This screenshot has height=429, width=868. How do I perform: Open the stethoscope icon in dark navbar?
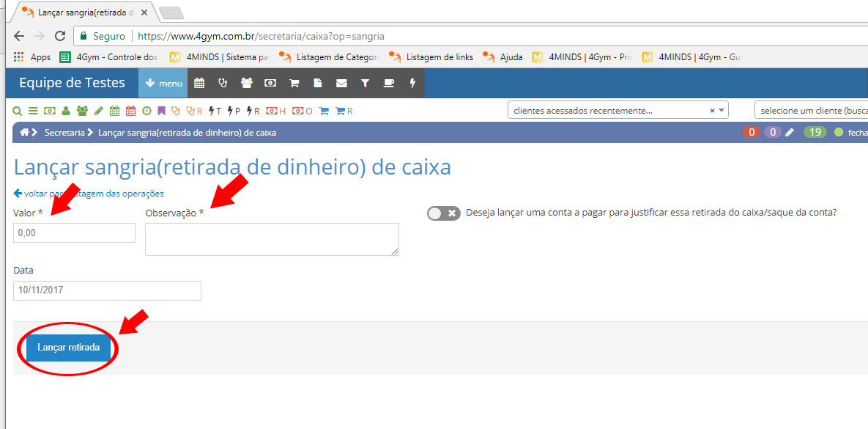point(223,84)
